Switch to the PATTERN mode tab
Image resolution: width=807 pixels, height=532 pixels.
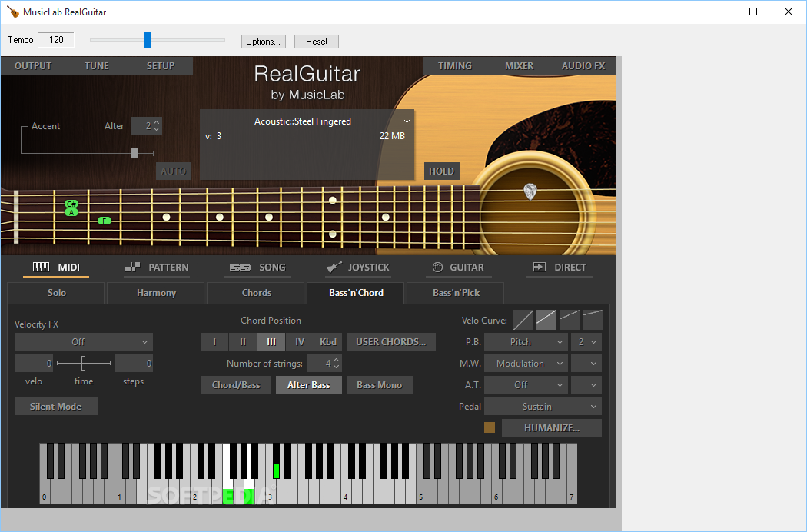(x=157, y=268)
